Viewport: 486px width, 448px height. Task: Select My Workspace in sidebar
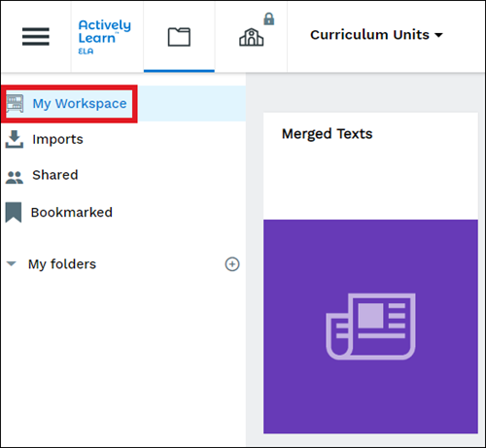point(123,104)
